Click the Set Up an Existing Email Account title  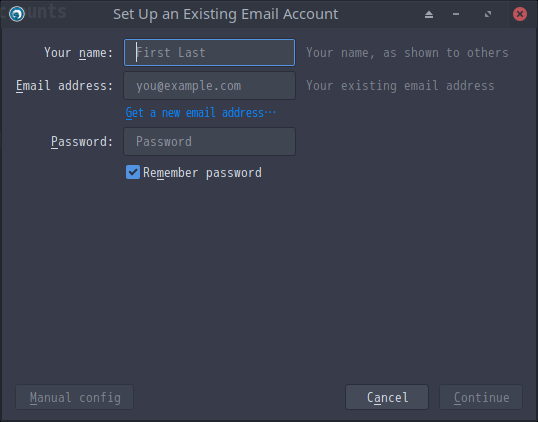coord(226,14)
